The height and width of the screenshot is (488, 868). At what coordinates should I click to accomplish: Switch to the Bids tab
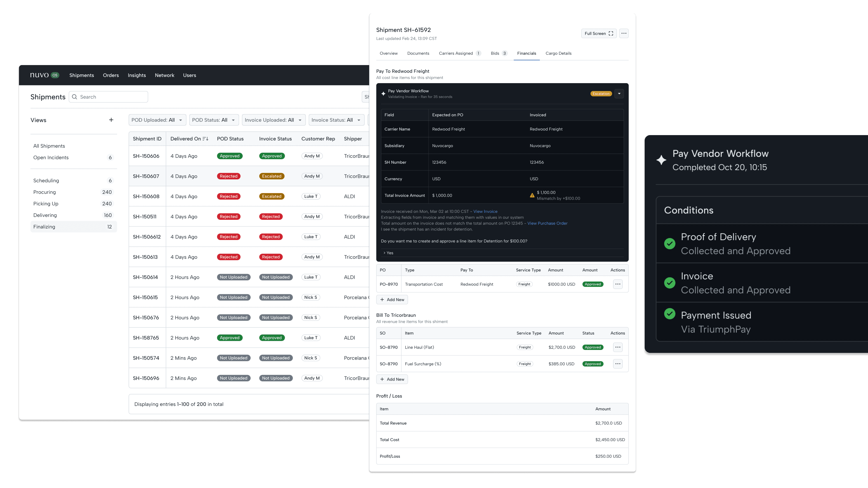pos(499,53)
